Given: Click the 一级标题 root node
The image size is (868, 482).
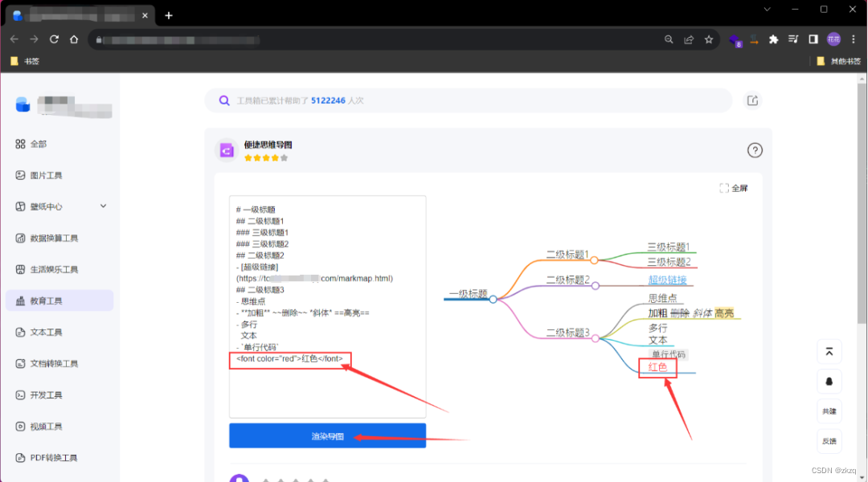Looking at the screenshot, I should pos(468,294).
